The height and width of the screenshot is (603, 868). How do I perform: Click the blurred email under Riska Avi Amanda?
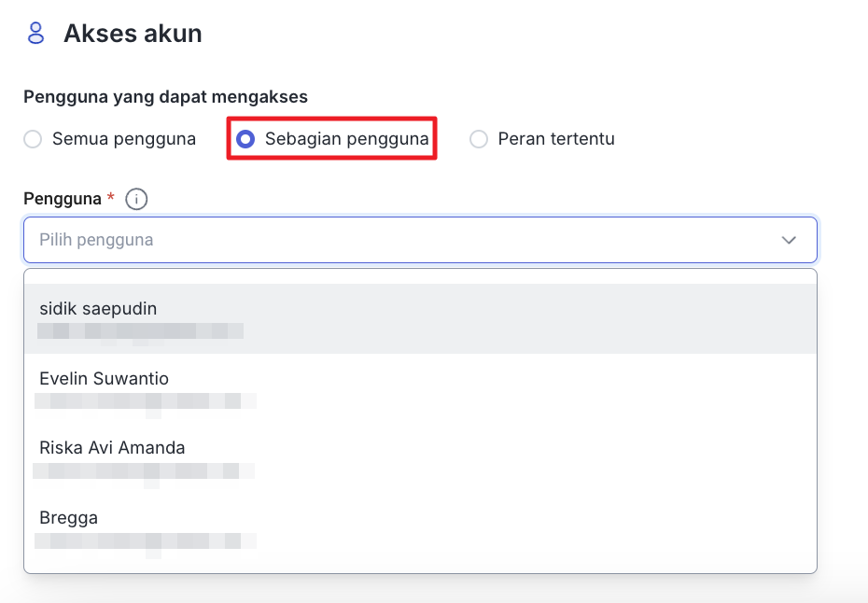tap(145, 470)
